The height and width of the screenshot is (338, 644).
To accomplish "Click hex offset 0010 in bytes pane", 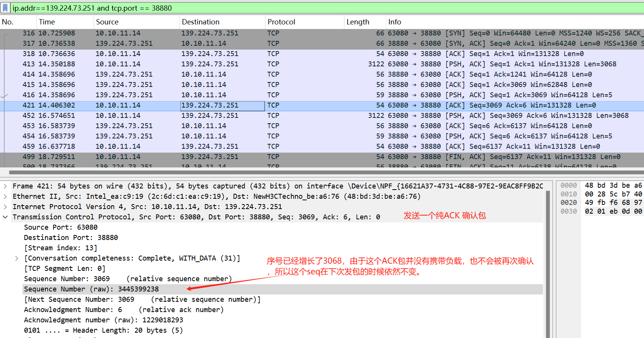I will click(x=569, y=194).
